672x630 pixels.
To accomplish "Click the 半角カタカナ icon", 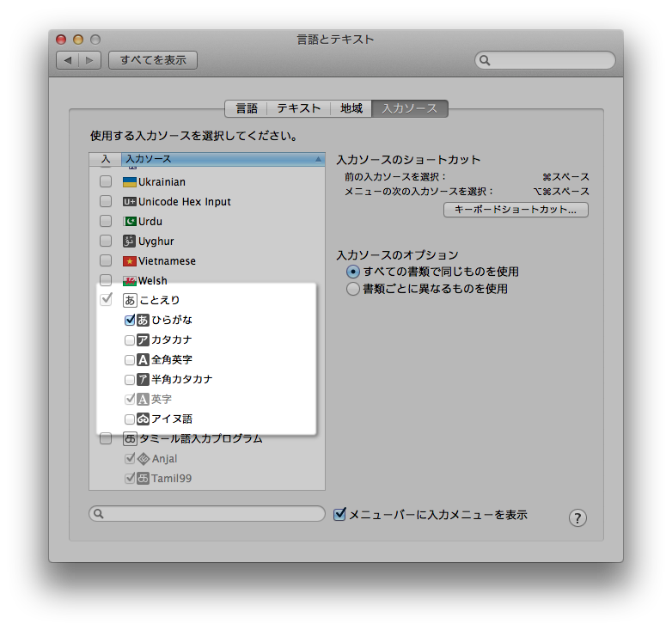I will pyautogui.click(x=143, y=379).
